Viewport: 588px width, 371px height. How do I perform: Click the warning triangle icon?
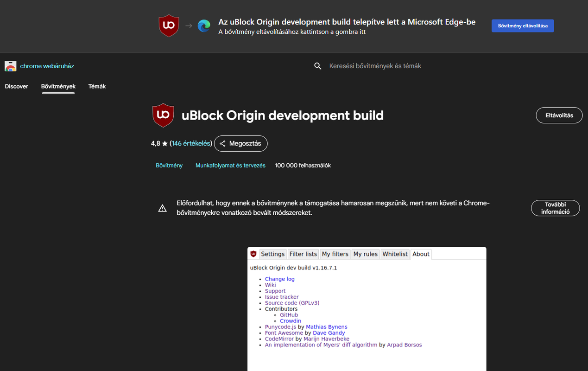click(162, 208)
